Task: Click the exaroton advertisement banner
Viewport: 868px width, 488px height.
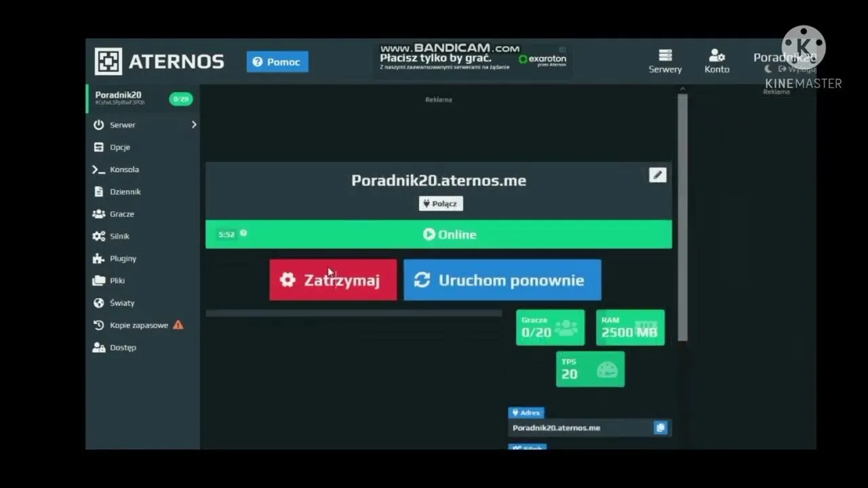Action: (473, 60)
